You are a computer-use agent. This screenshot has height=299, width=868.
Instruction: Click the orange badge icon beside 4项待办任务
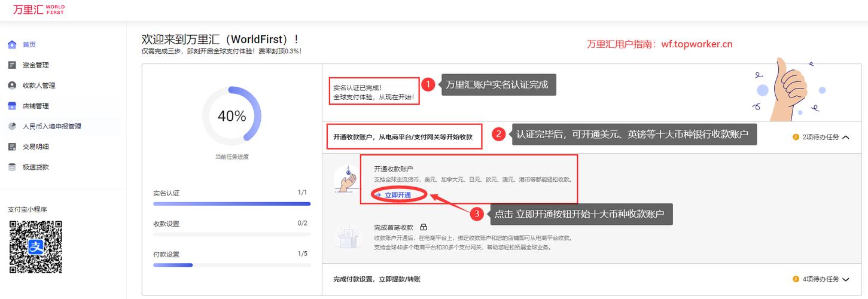[x=796, y=279]
